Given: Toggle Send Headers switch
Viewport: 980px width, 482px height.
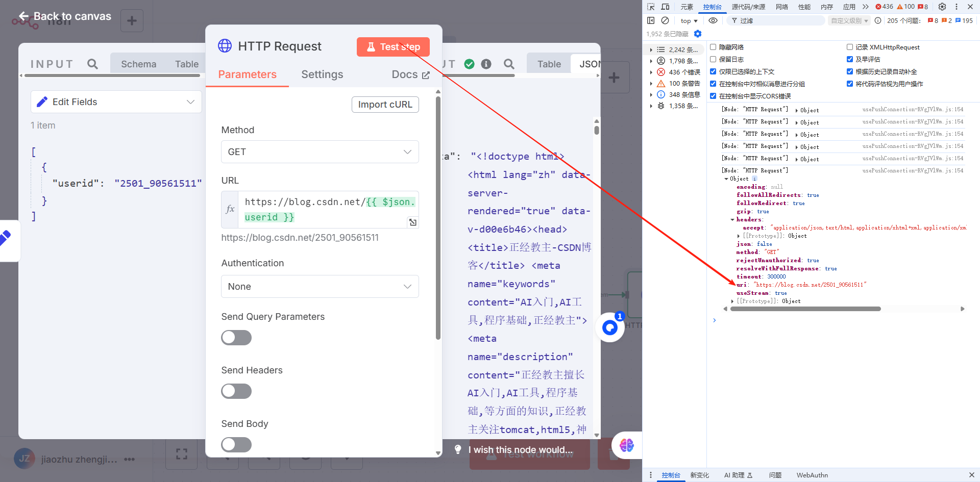Looking at the screenshot, I should 236,391.
